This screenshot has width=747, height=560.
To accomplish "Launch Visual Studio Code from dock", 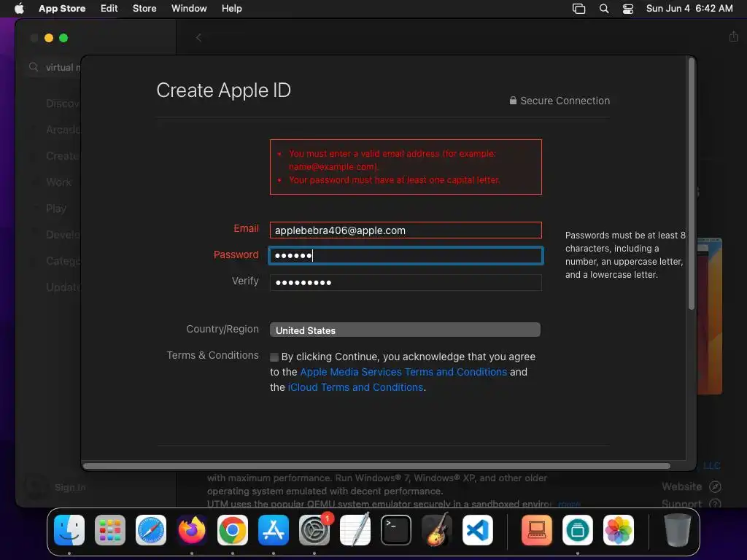I will click(x=478, y=530).
